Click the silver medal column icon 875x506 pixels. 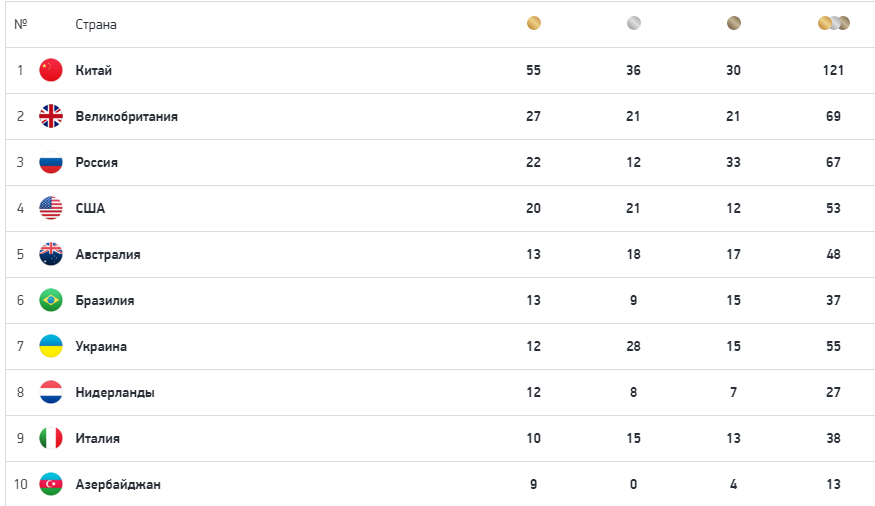coord(633,23)
